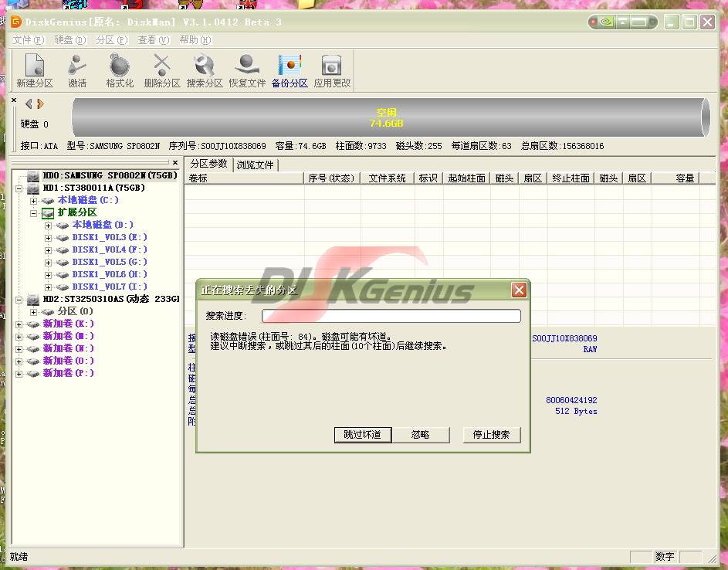Click the 标识 column header
728x570 pixels.
(428, 178)
